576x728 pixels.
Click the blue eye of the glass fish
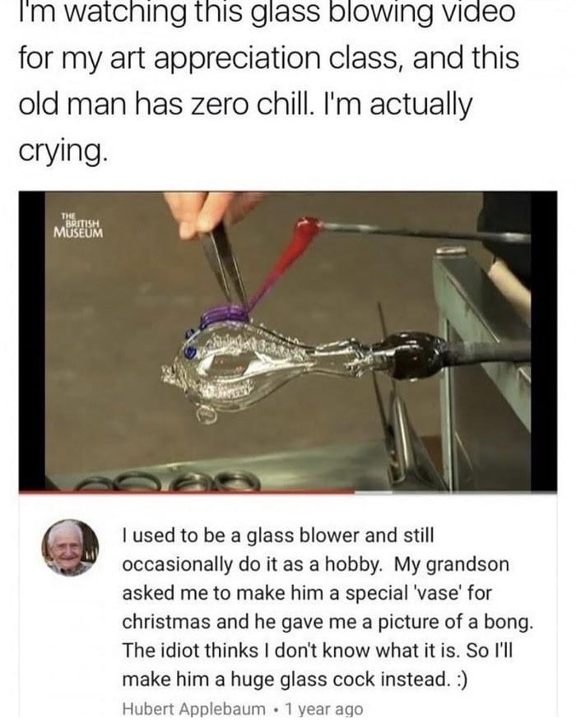[189, 353]
